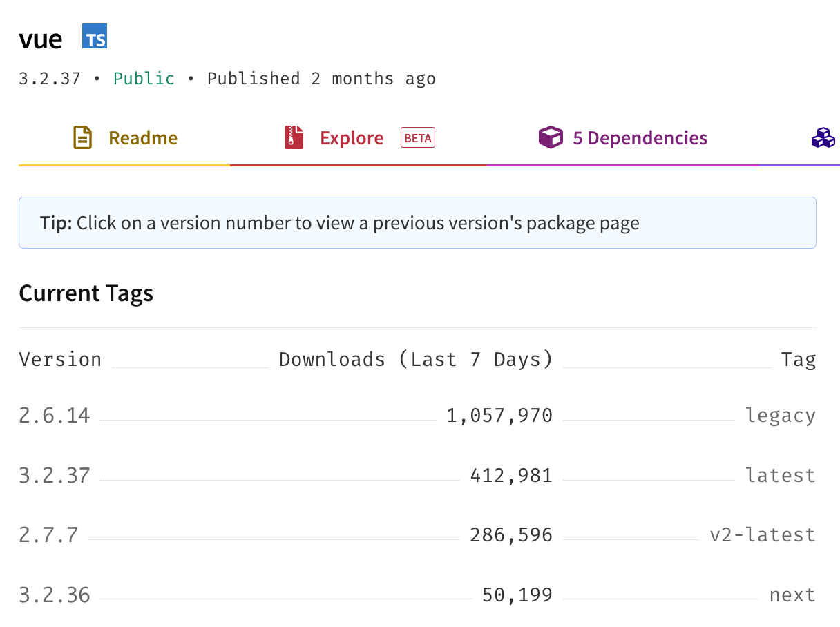Viewport: 840px width, 627px height.
Task: Click the next tag label
Action: (x=792, y=595)
